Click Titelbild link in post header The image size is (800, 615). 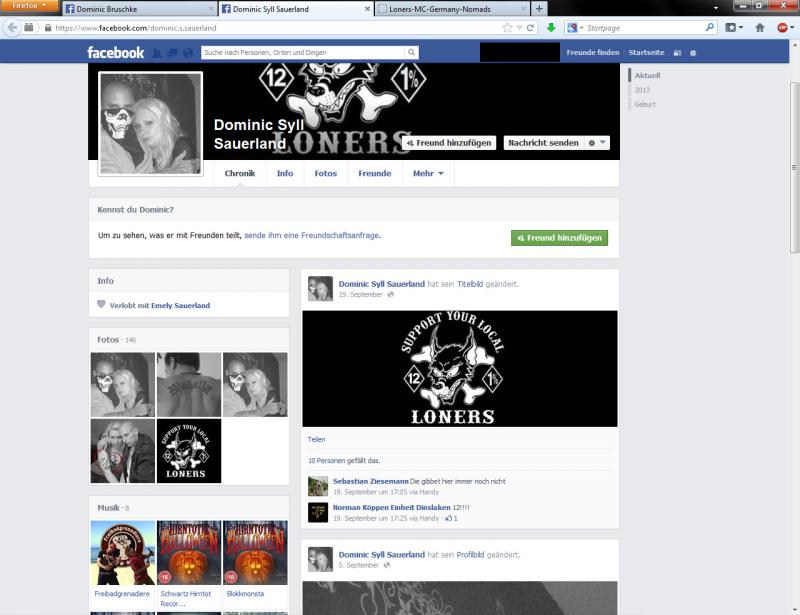469,284
